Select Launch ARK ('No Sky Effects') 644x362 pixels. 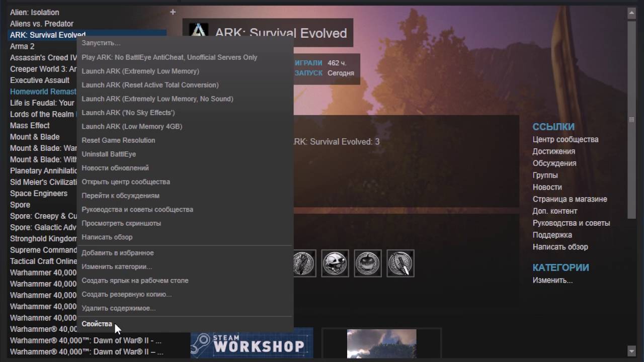[128, 113]
